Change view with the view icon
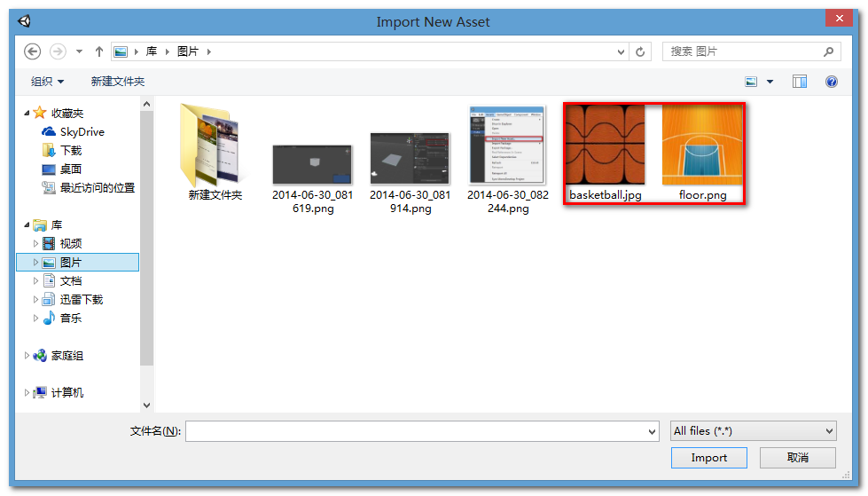868x496 pixels. coord(751,82)
